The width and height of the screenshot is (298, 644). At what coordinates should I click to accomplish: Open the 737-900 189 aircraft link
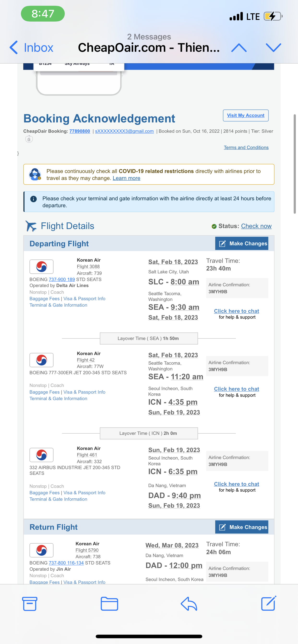[x=62, y=280]
